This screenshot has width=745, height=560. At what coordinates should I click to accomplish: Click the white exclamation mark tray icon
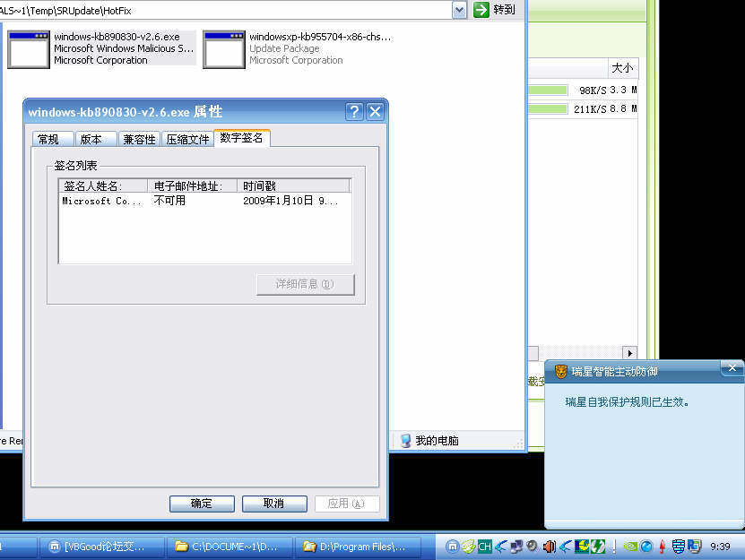click(614, 547)
